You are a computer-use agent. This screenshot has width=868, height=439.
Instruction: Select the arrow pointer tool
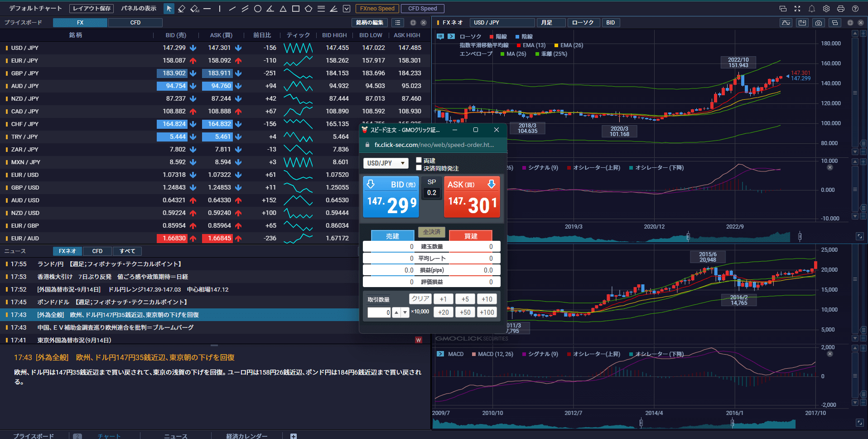[x=169, y=8]
